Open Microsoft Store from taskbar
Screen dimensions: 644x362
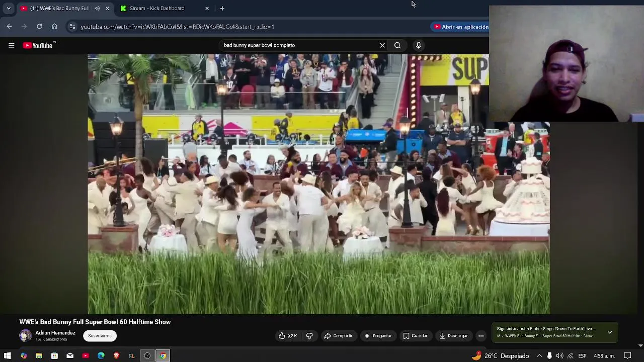point(54,356)
